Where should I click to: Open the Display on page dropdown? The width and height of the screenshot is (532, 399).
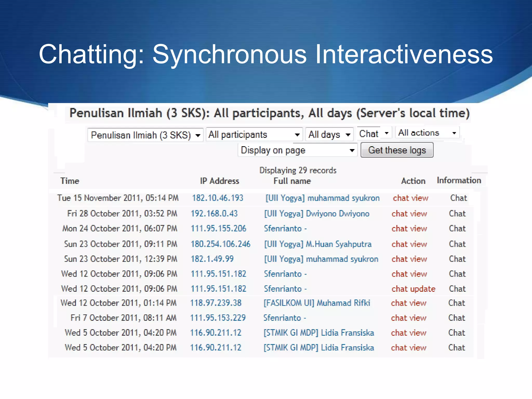click(297, 150)
